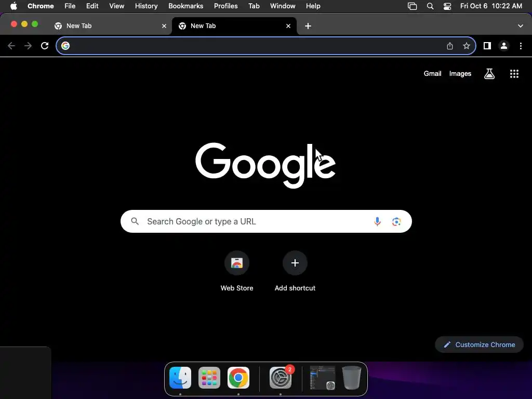This screenshot has width=532, height=399.
Task: Open the History menu
Action: [146, 6]
